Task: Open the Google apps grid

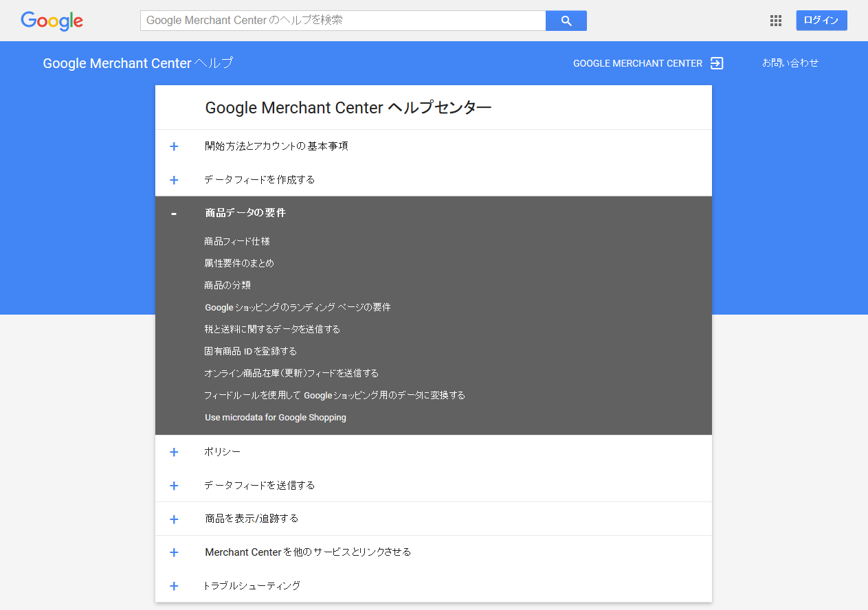Action: [776, 21]
